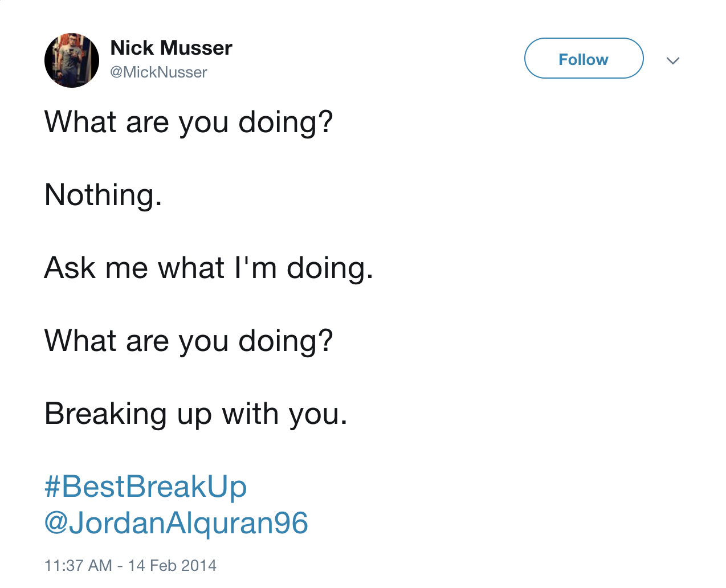Open the tweet via its timestamp
726x588 pixels.
[130, 565]
